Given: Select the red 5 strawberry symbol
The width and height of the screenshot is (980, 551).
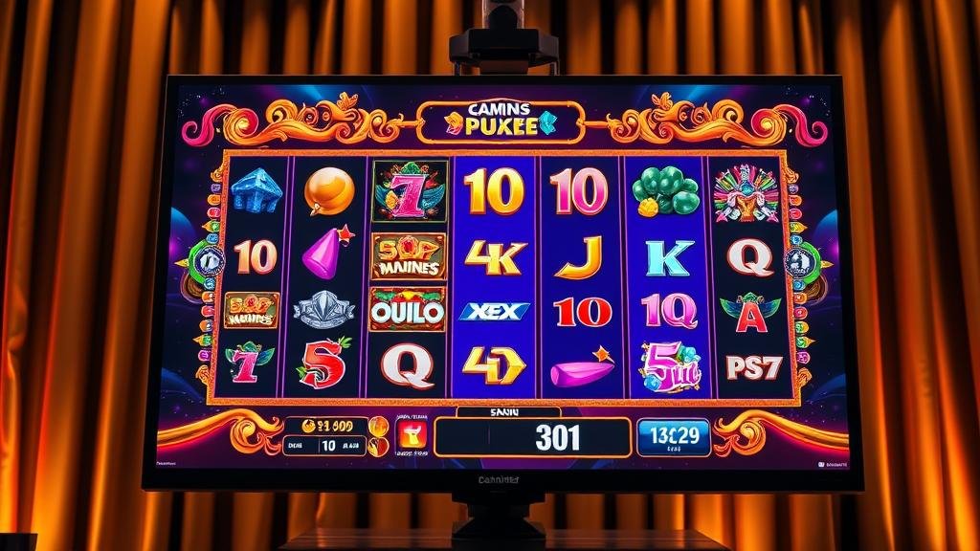Looking at the screenshot, I should 323,363.
